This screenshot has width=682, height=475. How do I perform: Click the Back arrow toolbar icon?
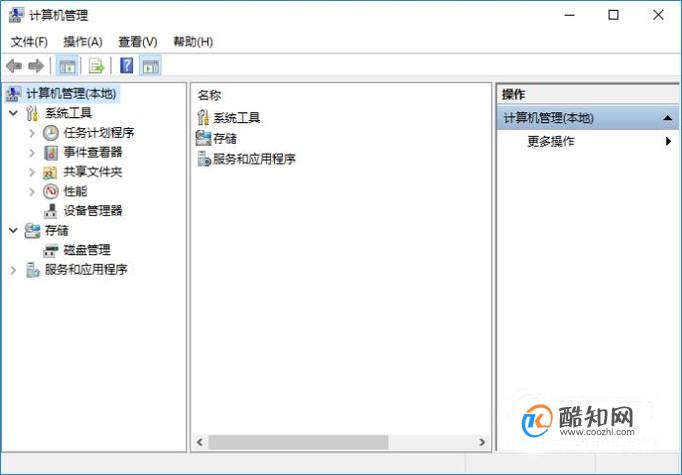point(14,66)
